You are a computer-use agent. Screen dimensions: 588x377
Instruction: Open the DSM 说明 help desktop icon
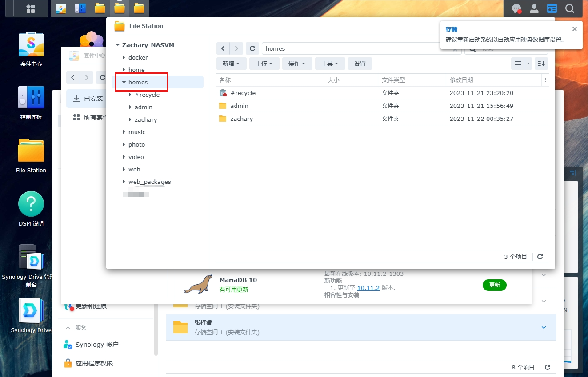click(31, 209)
